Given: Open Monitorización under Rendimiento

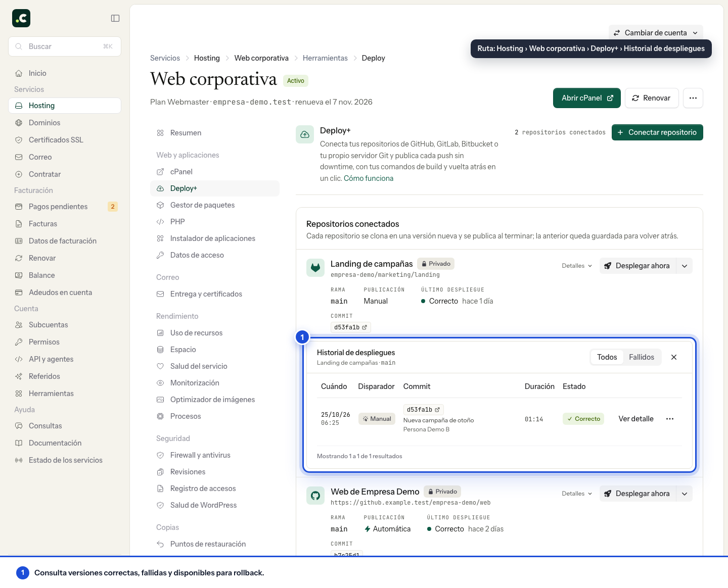Looking at the screenshot, I should click(215, 383).
